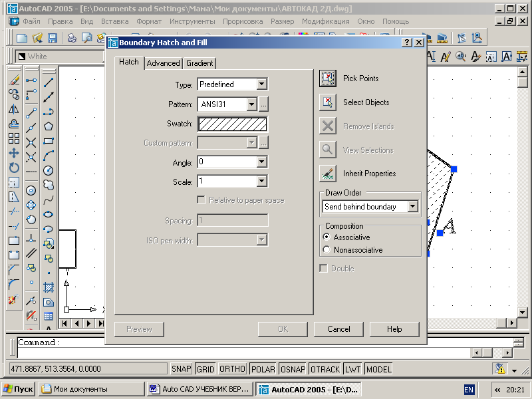Switch to the Advanced tab

pos(163,63)
